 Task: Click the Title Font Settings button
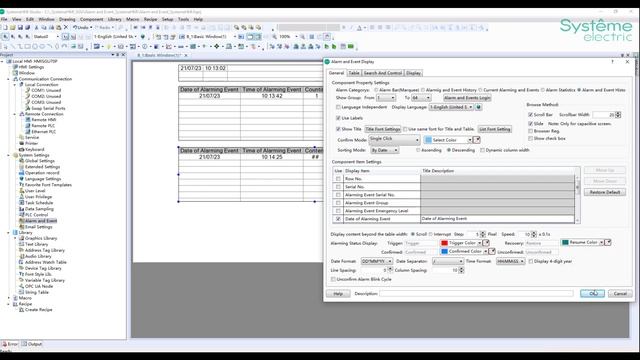pos(382,129)
